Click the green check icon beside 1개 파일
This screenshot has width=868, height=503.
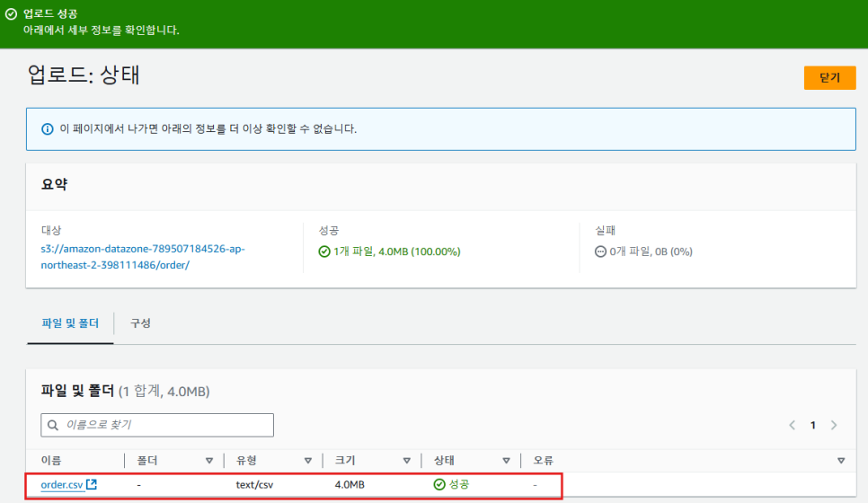[324, 251]
